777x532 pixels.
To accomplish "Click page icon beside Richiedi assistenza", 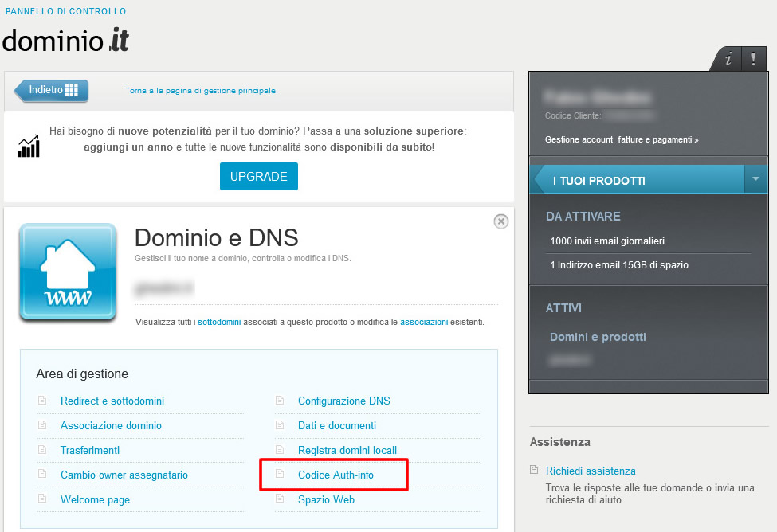I will click(534, 470).
